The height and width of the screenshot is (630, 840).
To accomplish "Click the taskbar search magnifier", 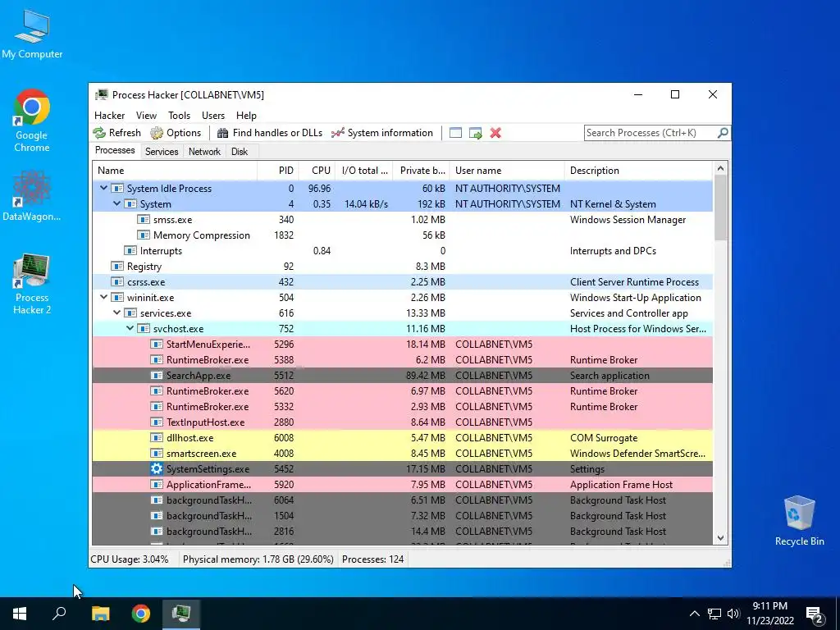I will pos(59,614).
